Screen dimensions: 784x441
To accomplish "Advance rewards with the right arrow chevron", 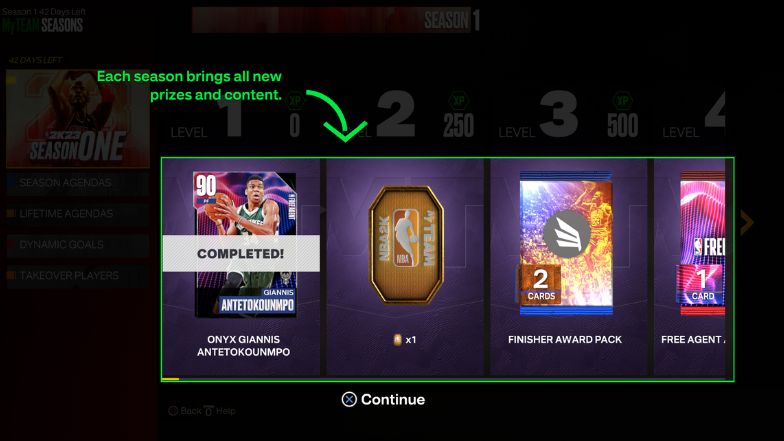I will click(746, 222).
